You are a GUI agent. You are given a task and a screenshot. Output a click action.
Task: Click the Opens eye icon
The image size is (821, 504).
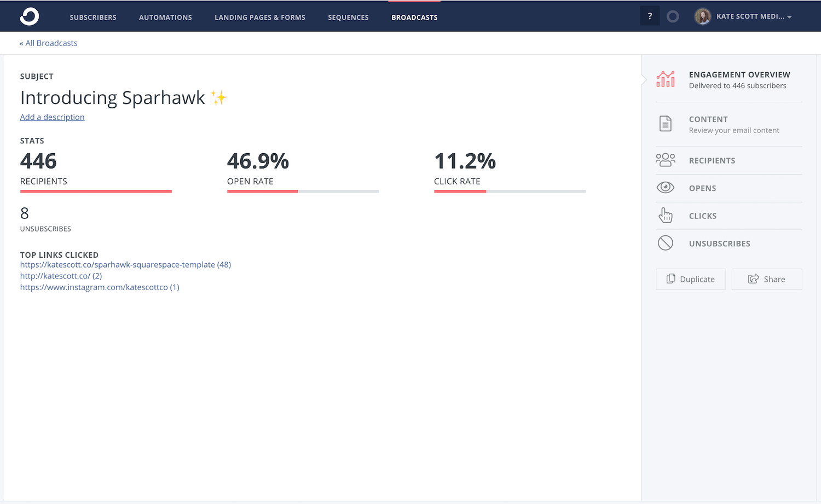pyautogui.click(x=666, y=188)
